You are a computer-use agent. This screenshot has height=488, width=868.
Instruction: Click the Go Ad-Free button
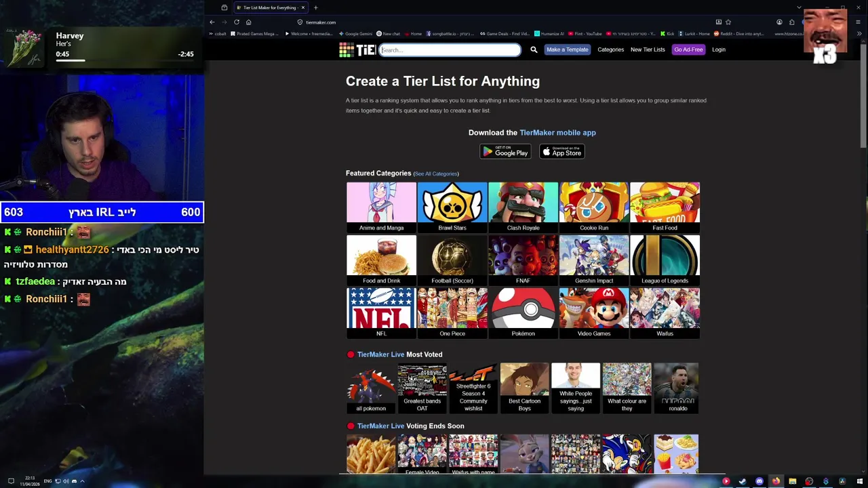click(x=688, y=49)
